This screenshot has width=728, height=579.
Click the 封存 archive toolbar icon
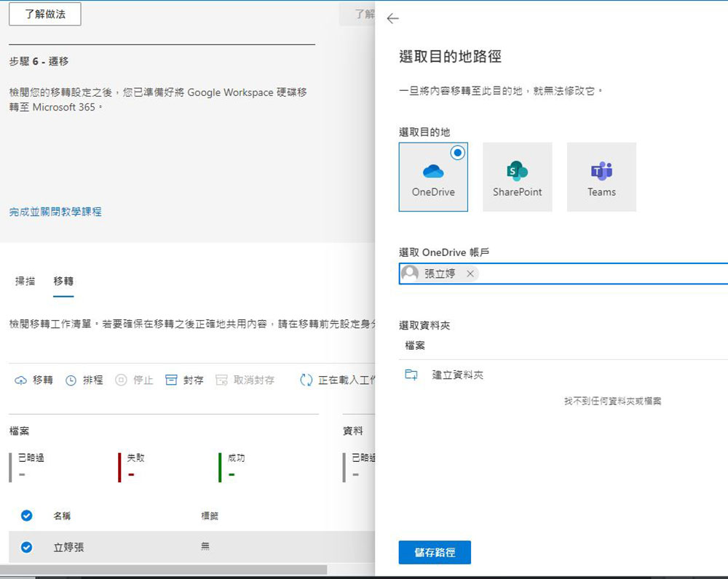pyautogui.click(x=171, y=380)
